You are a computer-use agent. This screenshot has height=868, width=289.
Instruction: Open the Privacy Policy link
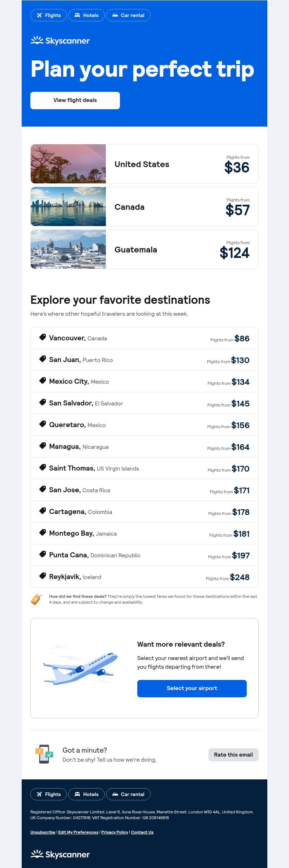coord(115,832)
